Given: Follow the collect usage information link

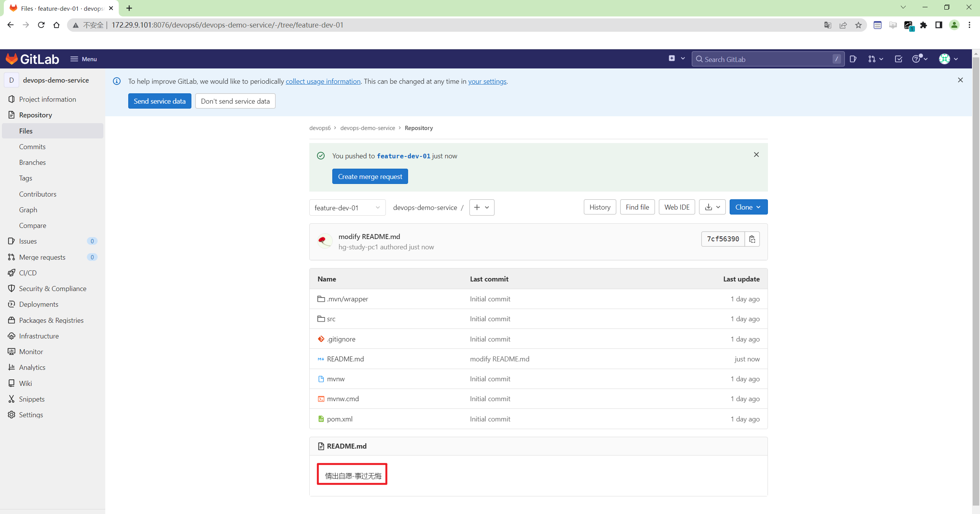Looking at the screenshot, I should tap(323, 81).
